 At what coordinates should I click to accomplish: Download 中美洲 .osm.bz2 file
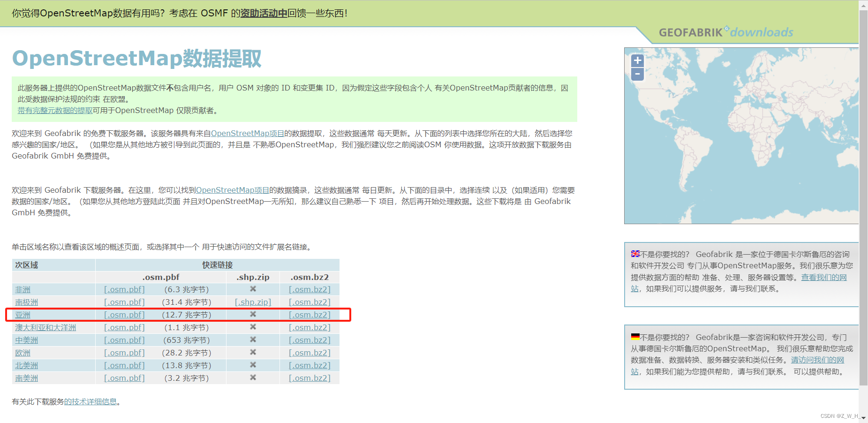click(x=309, y=340)
